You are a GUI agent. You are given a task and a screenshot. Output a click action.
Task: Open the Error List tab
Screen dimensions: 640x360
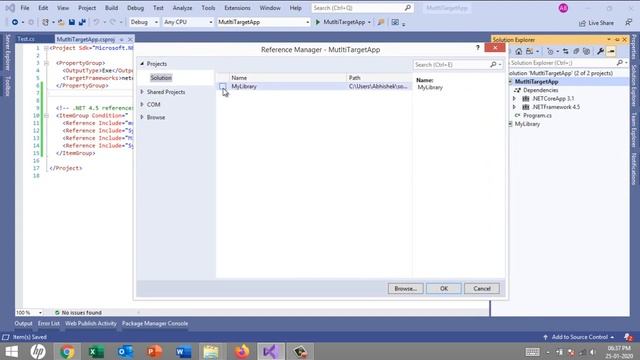pos(49,323)
